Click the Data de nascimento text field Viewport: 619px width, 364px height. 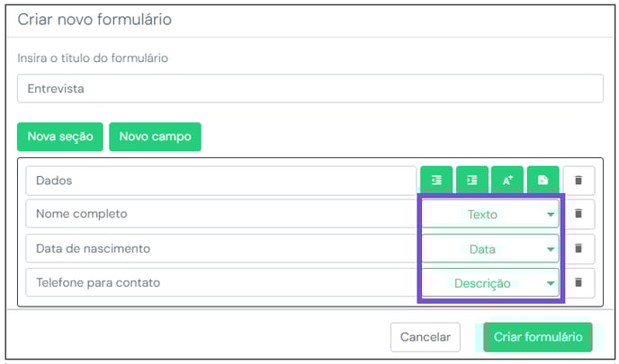[x=221, y=248]
